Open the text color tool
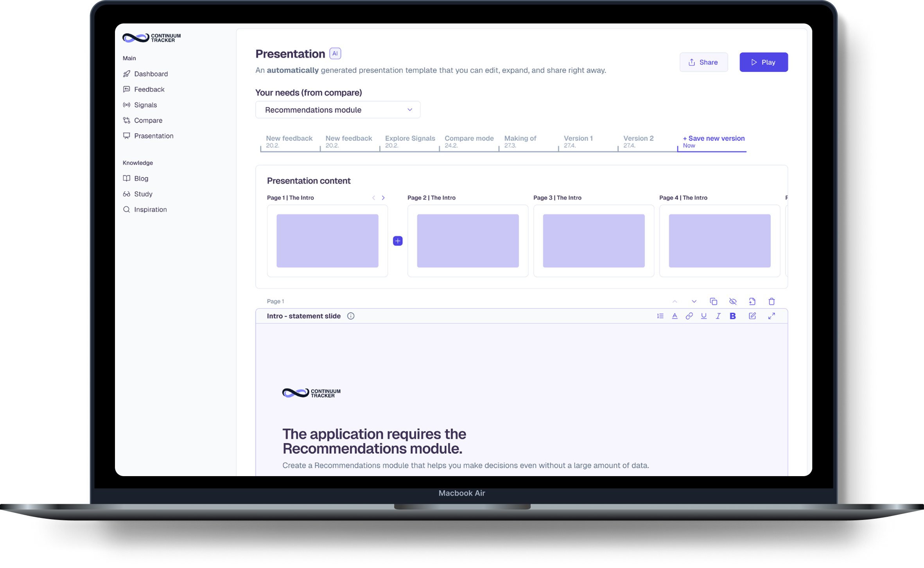Screen dimensions: 924x568 675,316
